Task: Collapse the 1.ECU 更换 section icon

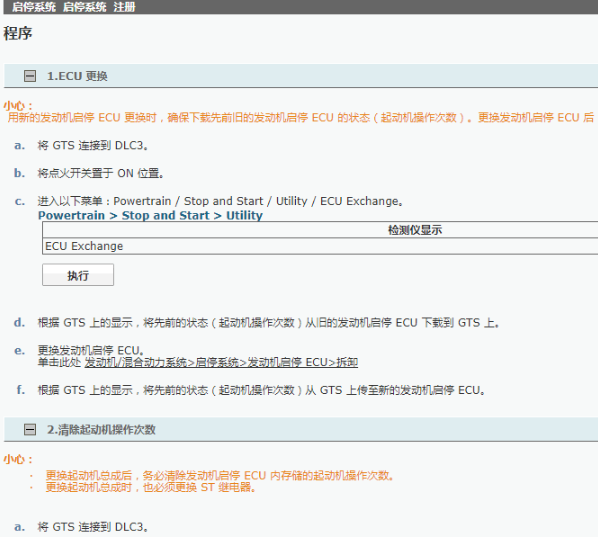Action: click(x=30, y=76)
